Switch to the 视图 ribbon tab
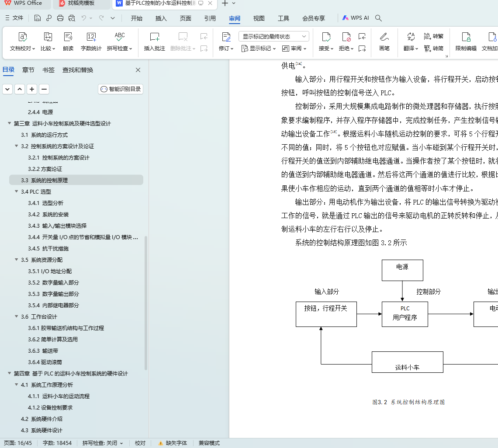This screenshot has height=448, width=498. click(x=259, y=18)
